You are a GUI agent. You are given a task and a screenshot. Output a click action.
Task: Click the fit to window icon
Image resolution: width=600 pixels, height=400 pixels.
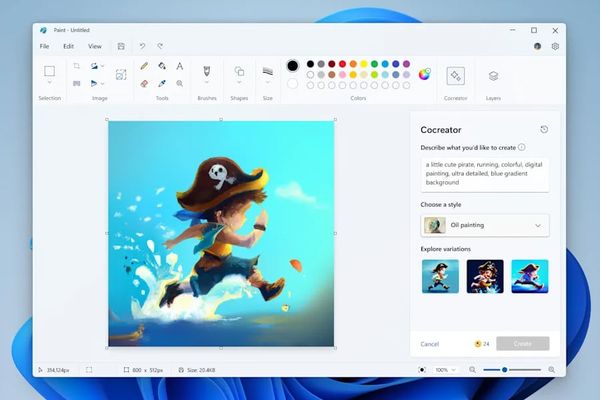(x=422, y=370)
